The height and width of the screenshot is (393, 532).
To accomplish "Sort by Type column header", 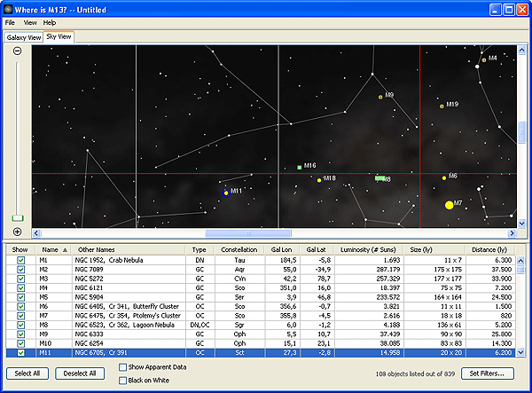I will click(x=199, y=250).
